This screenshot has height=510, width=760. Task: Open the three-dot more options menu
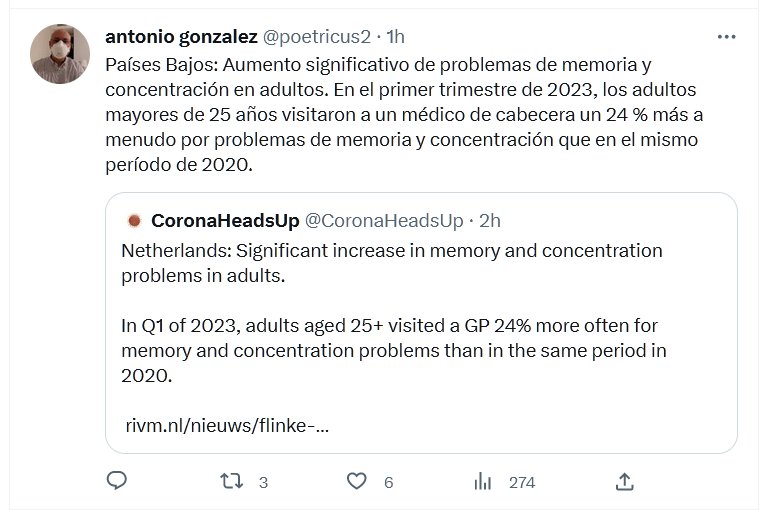point(727,37)
